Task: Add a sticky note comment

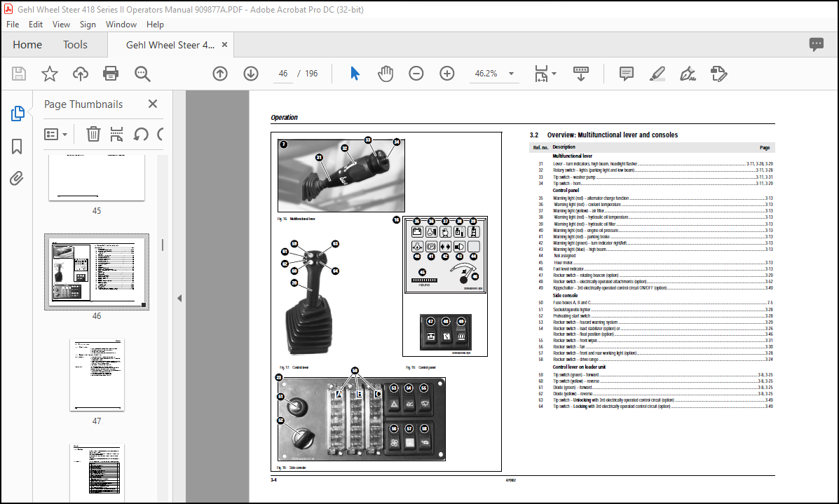Action: pyautogui.click(x=626, y=74)
